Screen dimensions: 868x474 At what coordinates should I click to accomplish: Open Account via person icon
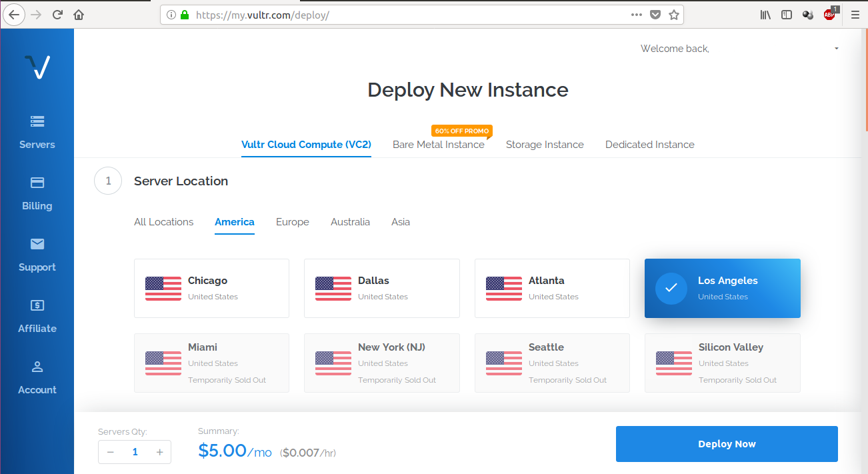[37, 367]
